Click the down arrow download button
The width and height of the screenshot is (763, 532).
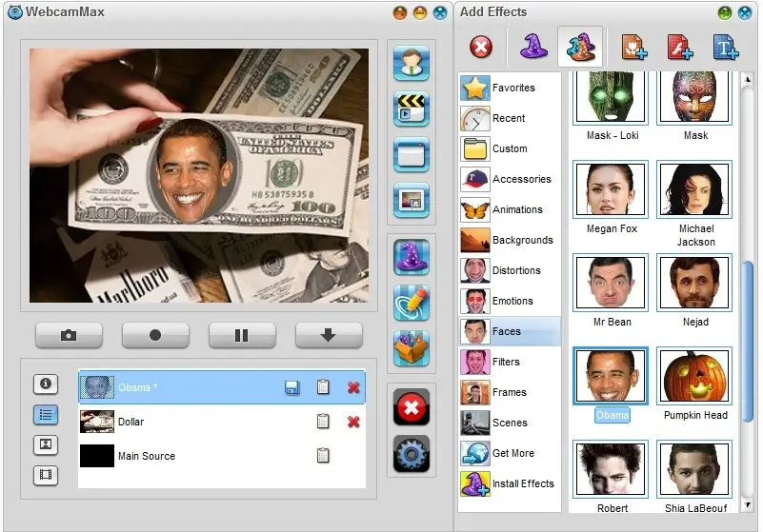pos(329,335)
